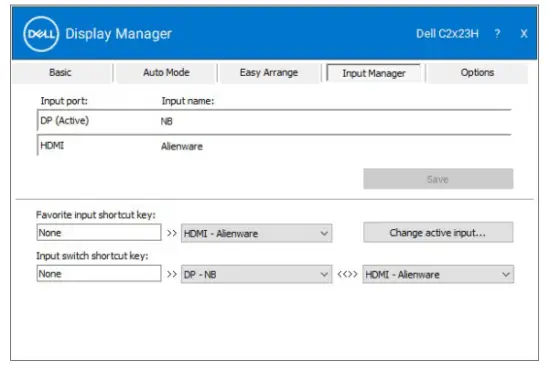
Task: Click the Input name: column label
Action: coord(188,101)
